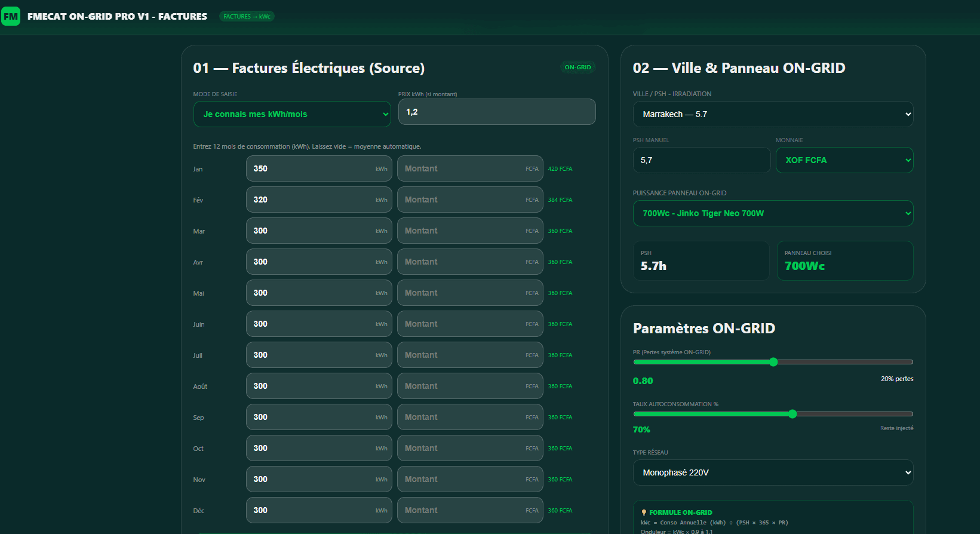Click the Juil Montant FCFA field

[x=470, y=355]
